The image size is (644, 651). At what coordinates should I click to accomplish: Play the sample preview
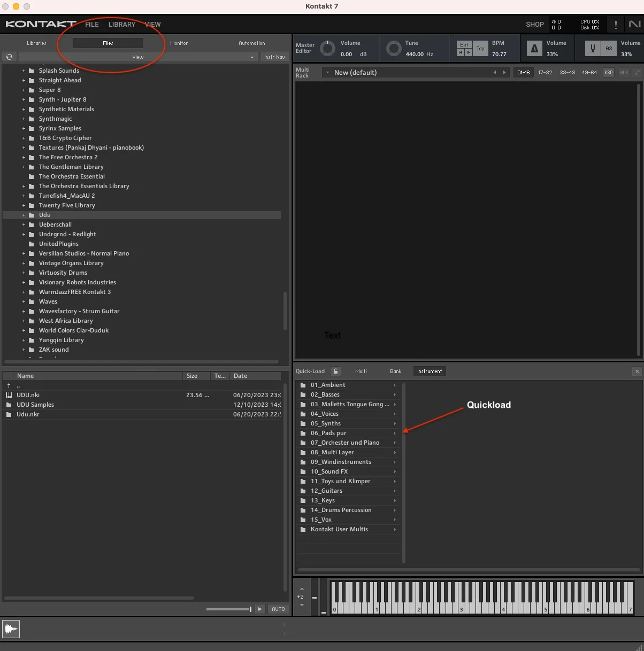(260, 609)
